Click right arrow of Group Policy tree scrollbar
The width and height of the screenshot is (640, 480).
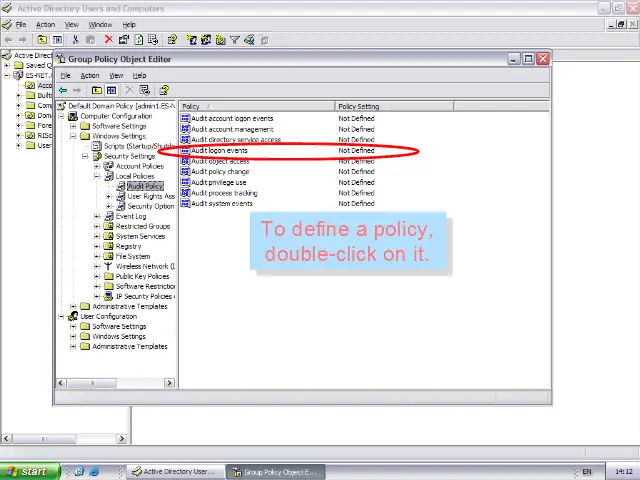[x=169, y=383]
